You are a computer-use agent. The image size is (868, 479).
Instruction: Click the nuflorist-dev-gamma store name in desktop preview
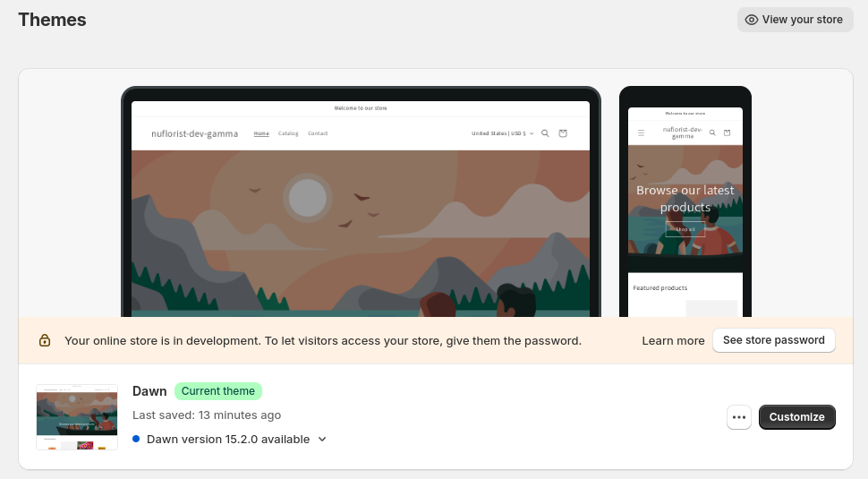point(195,133)
